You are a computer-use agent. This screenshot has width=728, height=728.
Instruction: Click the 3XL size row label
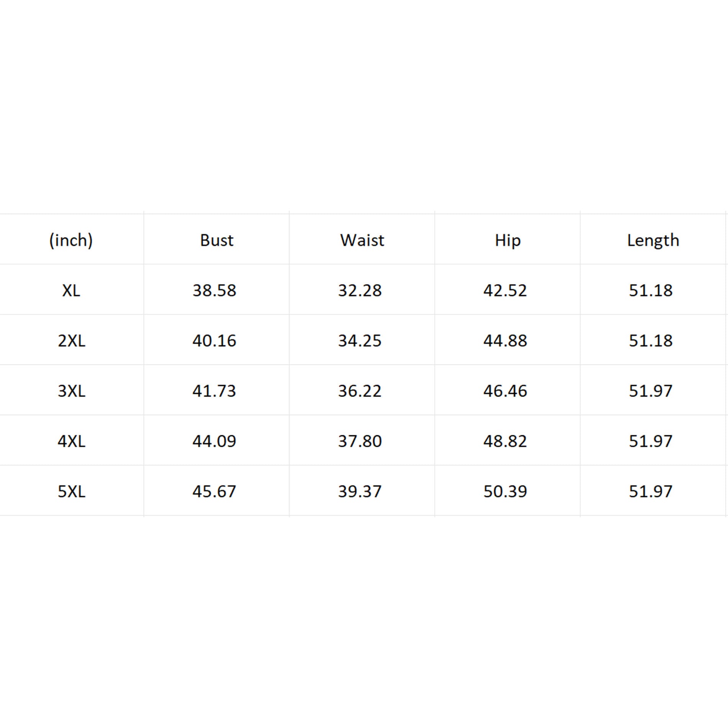pyautogui.click(x=72, y=391)
